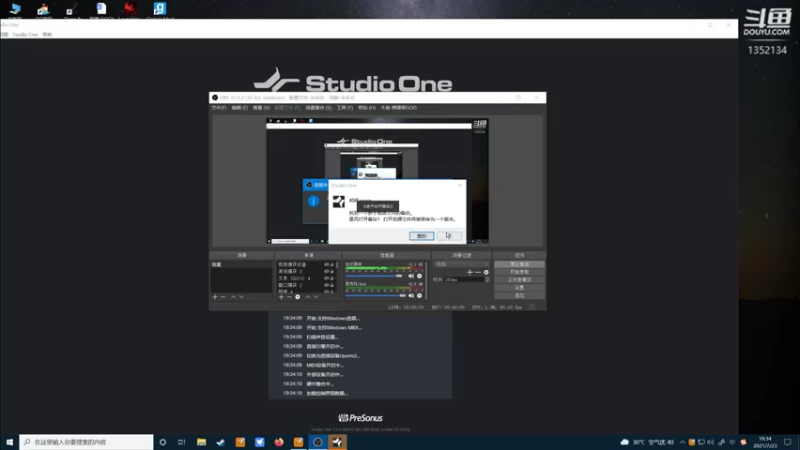Click Cortana circle icon on taskbar

(163, 442)
